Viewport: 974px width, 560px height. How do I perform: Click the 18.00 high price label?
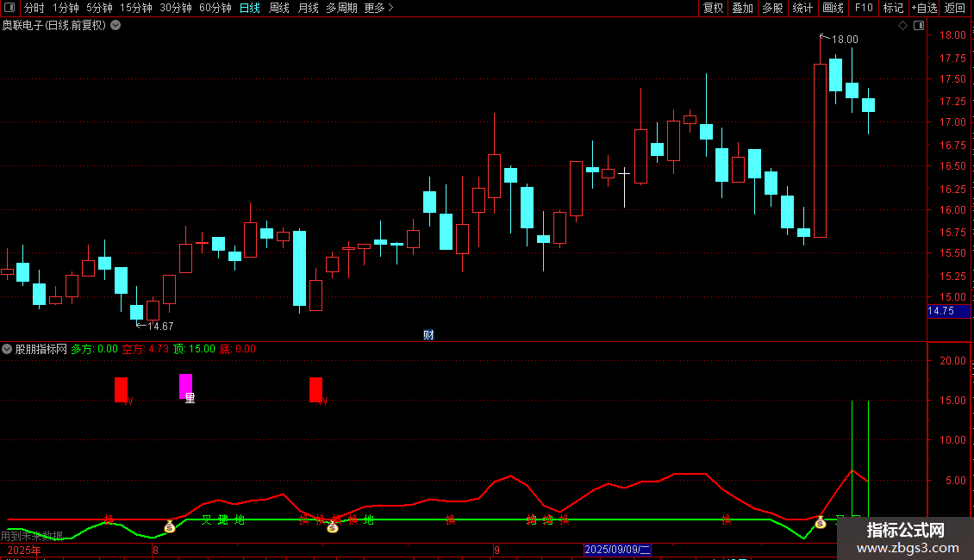pyautogui.click(x=845, y=39)
